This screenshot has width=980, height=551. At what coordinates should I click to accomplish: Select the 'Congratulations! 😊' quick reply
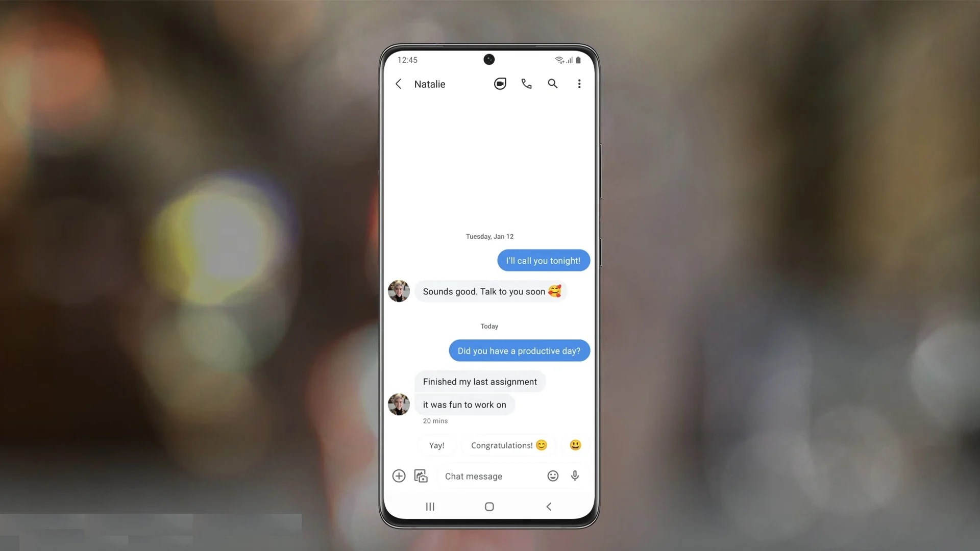coord(508,445)
